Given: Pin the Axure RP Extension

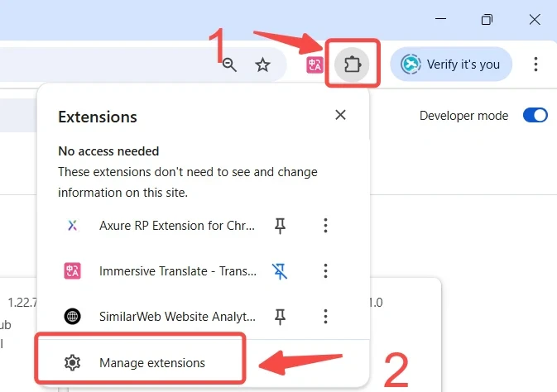Looking at the screenshot, I should (280, 225).
